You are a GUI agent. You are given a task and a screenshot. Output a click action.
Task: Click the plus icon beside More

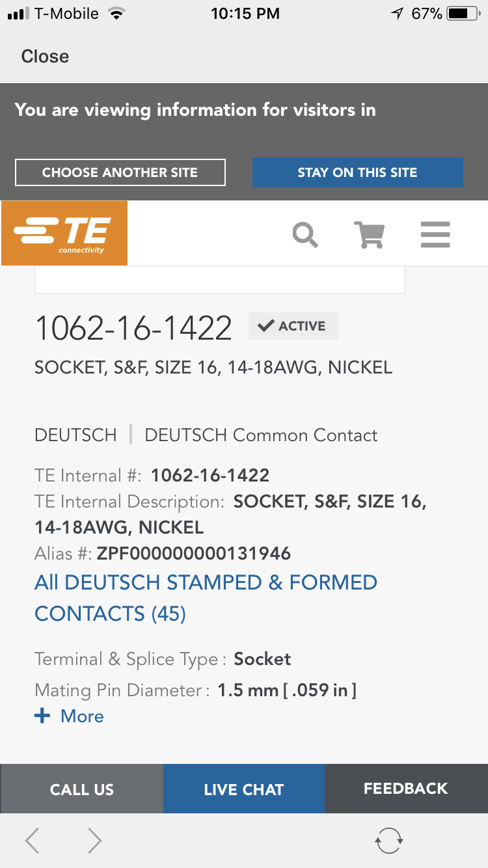coord(42,716)
